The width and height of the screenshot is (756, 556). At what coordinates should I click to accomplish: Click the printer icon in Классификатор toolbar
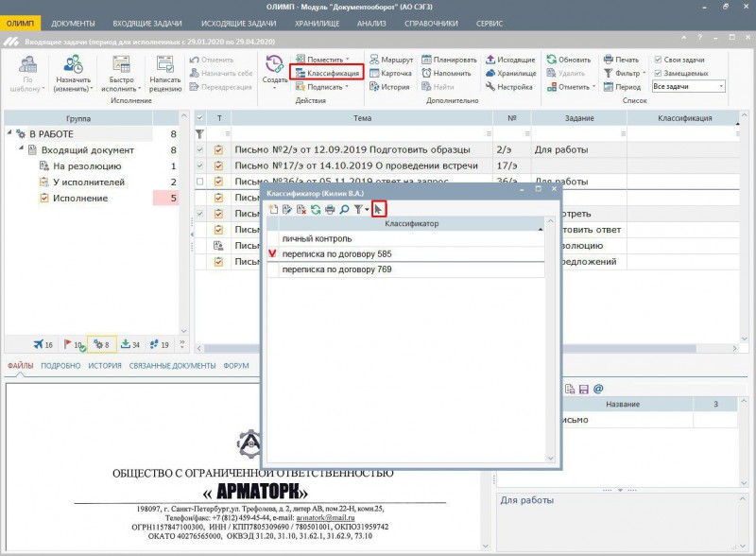click(330, 210)
